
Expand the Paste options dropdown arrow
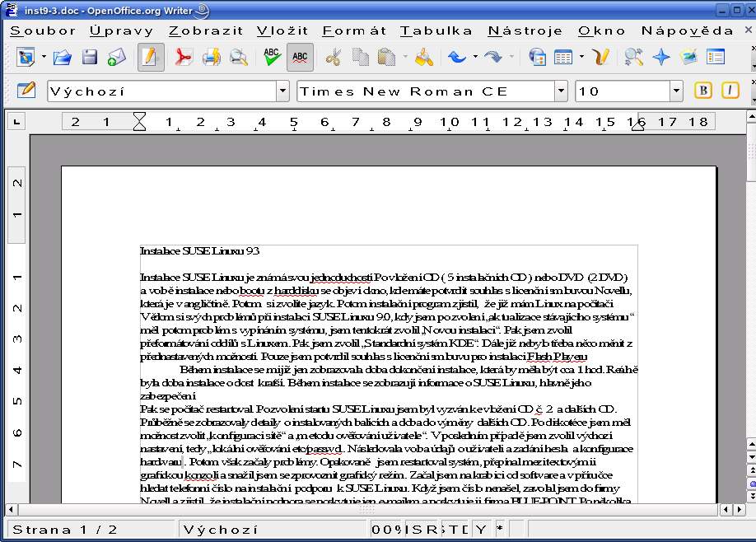(x=405, y=57)
